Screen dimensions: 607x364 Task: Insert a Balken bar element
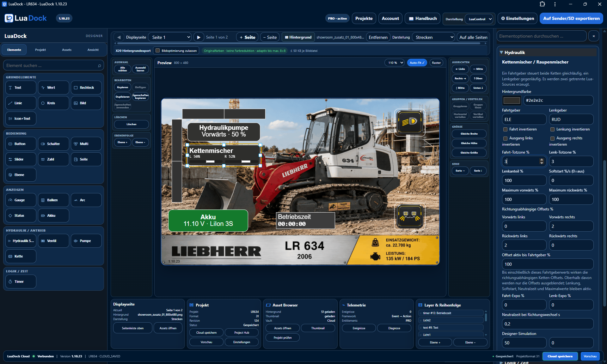[x=53, y=200]
